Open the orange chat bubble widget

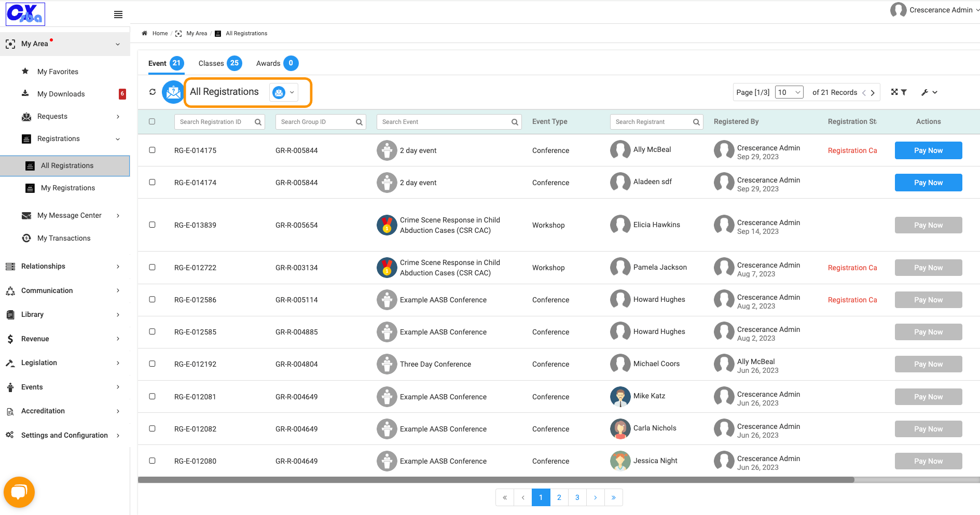point(19,492)
